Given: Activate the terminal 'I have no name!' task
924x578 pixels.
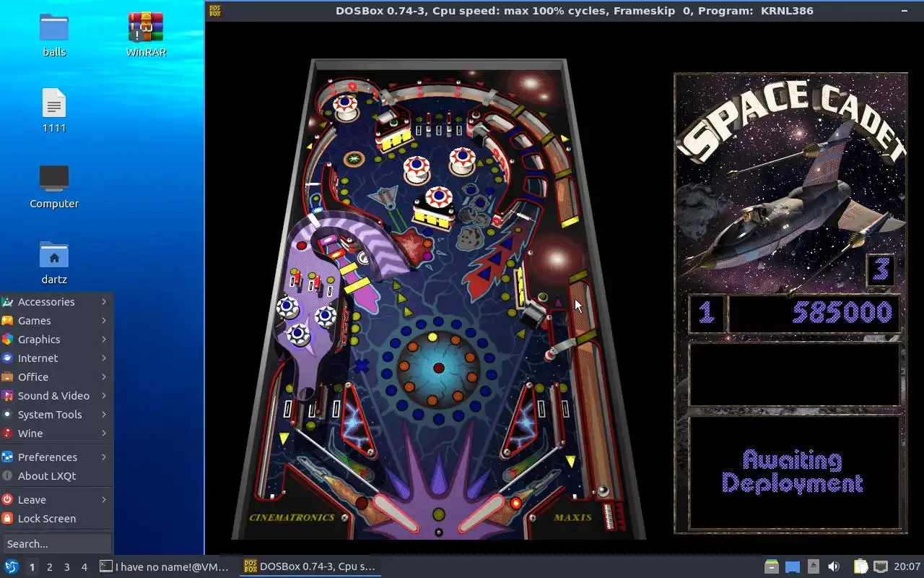Looking at the screenshot, I should (165, 566).
